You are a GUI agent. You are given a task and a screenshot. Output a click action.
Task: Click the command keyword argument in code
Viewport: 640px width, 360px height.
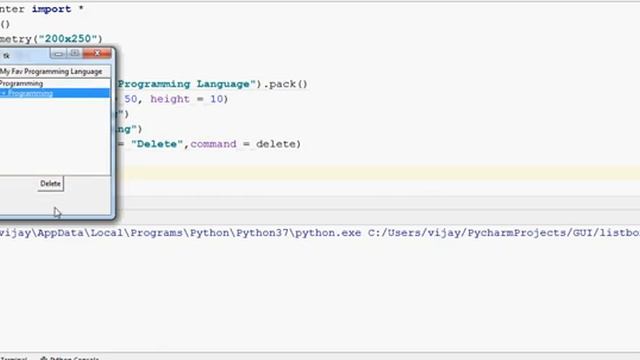click(x=213, y=144)
